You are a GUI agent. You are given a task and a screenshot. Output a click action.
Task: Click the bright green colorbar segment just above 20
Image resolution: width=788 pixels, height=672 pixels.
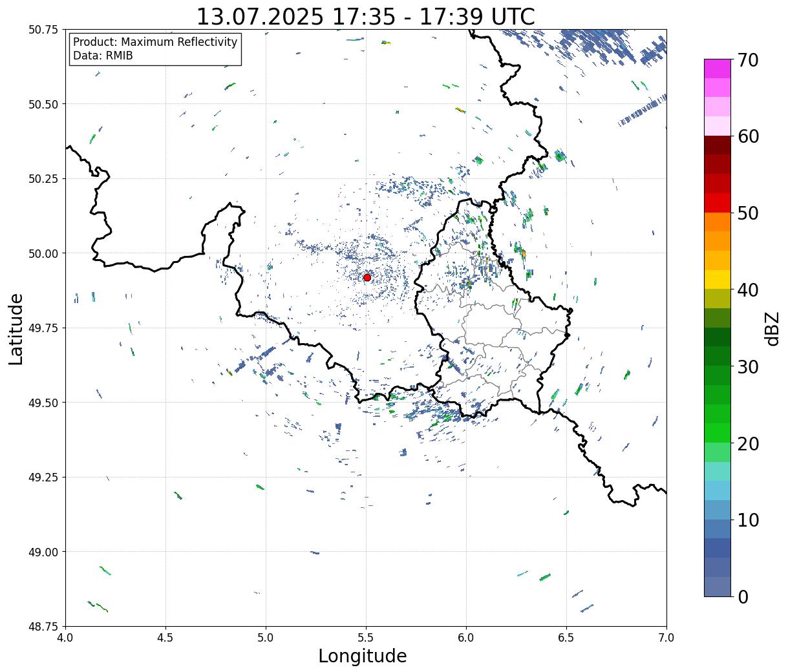(x=717, y=433)
